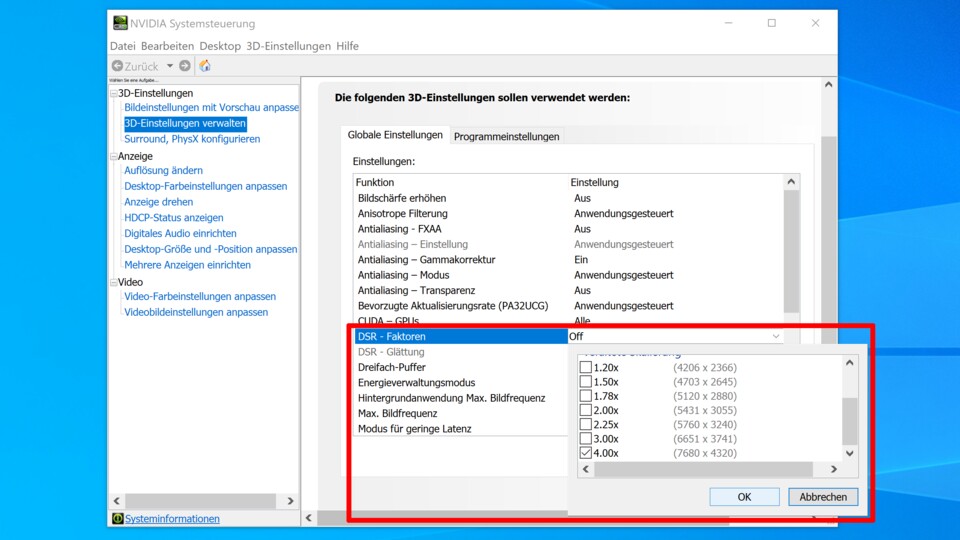The image size is (960, 540).
Task: Collapse the 3D-Einstellungen tree node
Action: 113,93
